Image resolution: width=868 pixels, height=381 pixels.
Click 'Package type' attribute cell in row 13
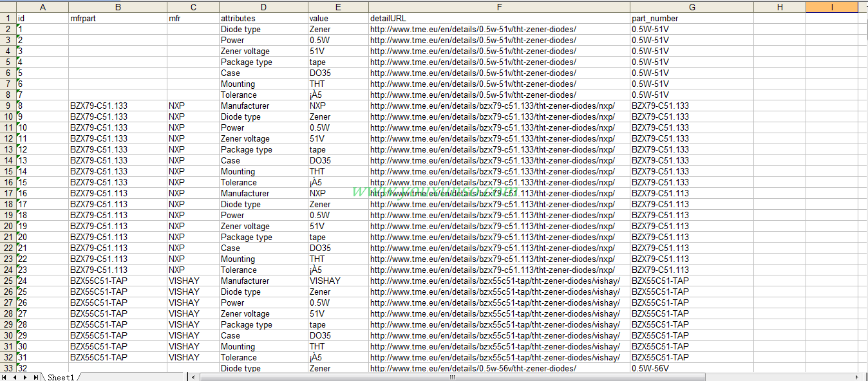point(263,150)
